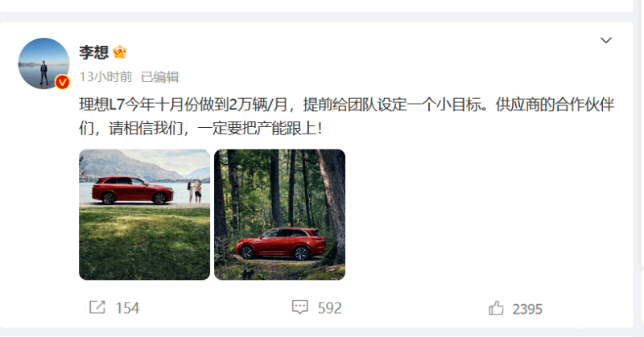Click the grassy foreground of lake photo
644x337 pixels.
[144, 243]
